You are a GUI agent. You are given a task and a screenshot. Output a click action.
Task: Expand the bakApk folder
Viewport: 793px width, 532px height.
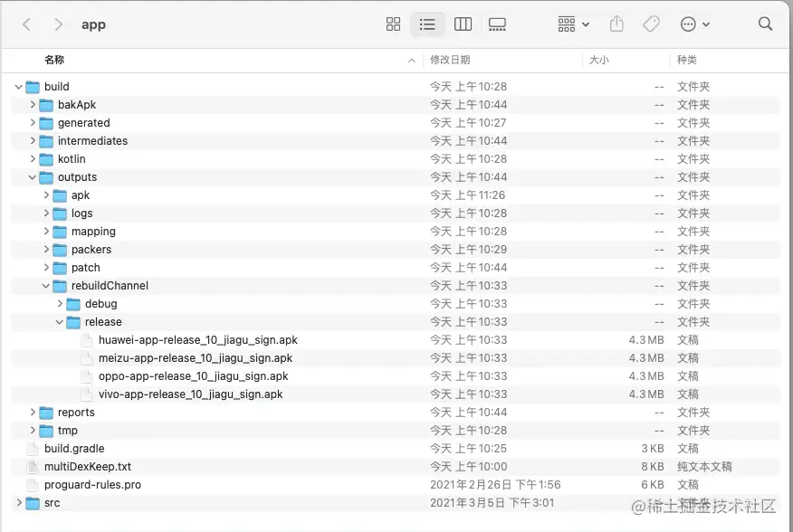[33, 105]
